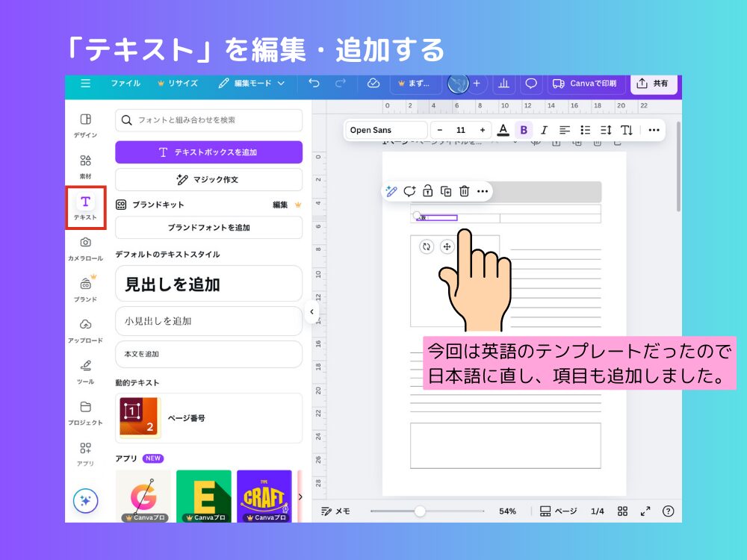747x560 pixels.
Task: Open the grid view icon near the page counter
Action: click(x=623, y=511)
